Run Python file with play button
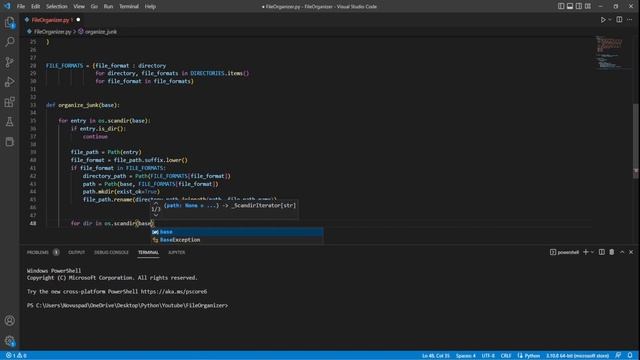Image resolution: width=640 pixels, height=360 pixels. pyautogui.click(x=602, y=20)
